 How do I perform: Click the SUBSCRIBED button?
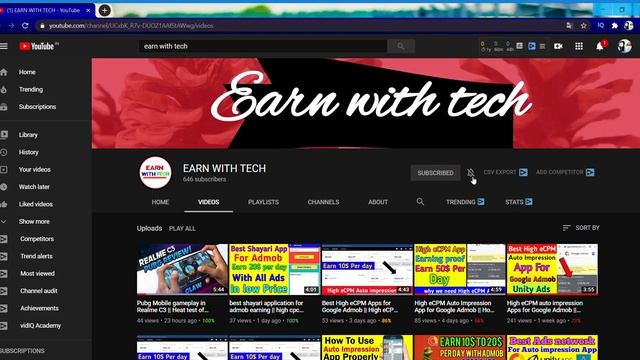tap(435, 173)
